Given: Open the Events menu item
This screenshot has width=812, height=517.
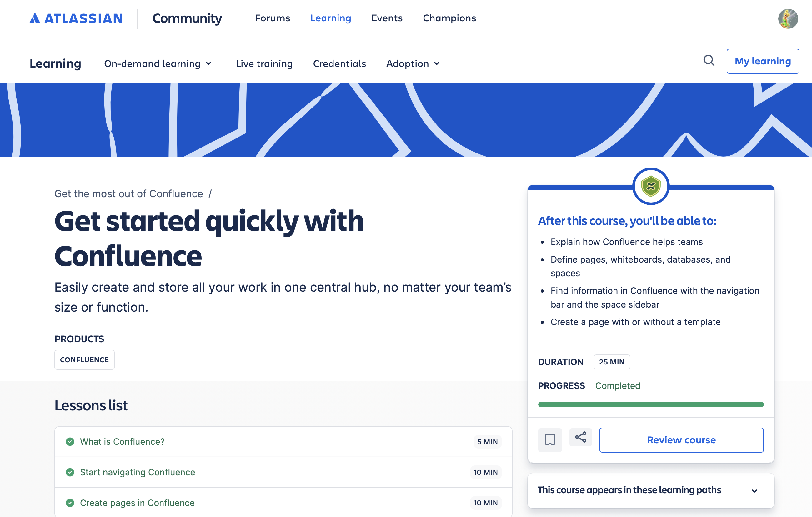Looking at the screenshot, I should (x=387, y=18).
